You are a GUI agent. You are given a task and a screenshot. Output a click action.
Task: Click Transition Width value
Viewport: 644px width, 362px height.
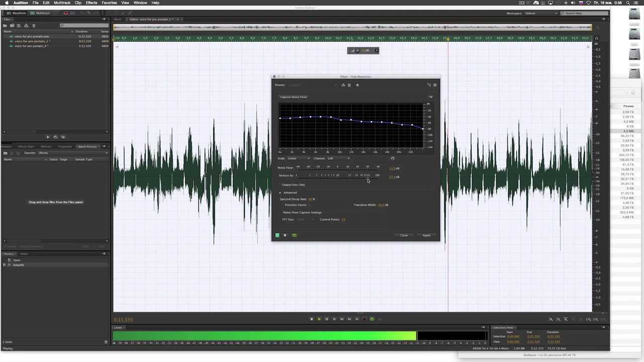(381, 205)
